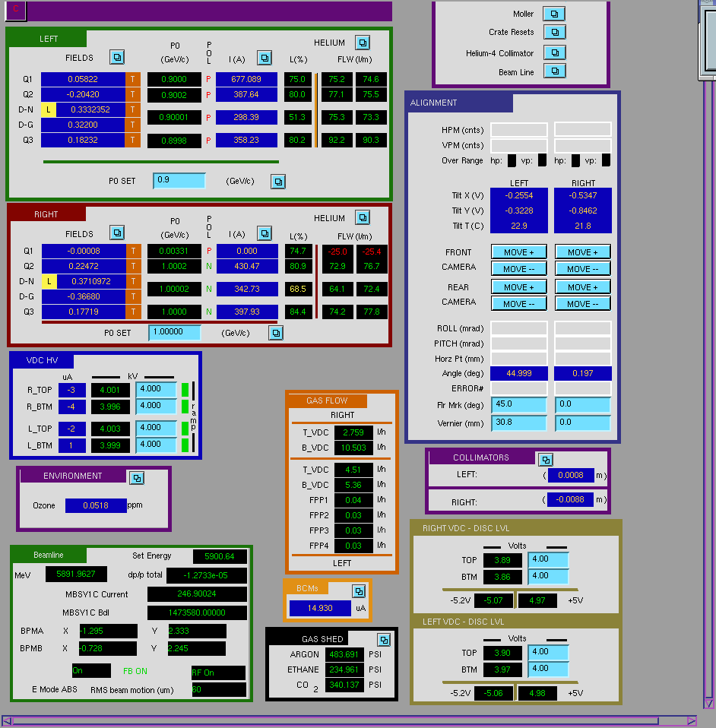The image size is (716, 728).
Task: Click L_BTM VDC HV setpoint field
Action: tap(156, 445)
